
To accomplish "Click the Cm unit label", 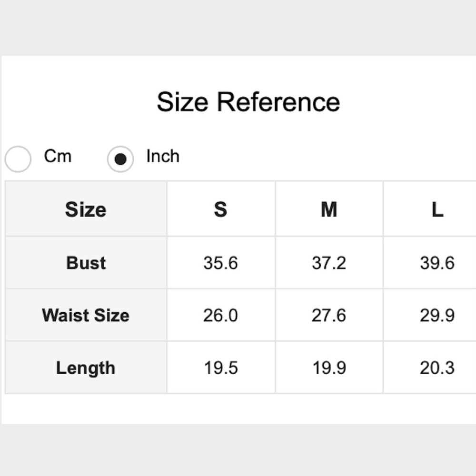I will (58, 156).
